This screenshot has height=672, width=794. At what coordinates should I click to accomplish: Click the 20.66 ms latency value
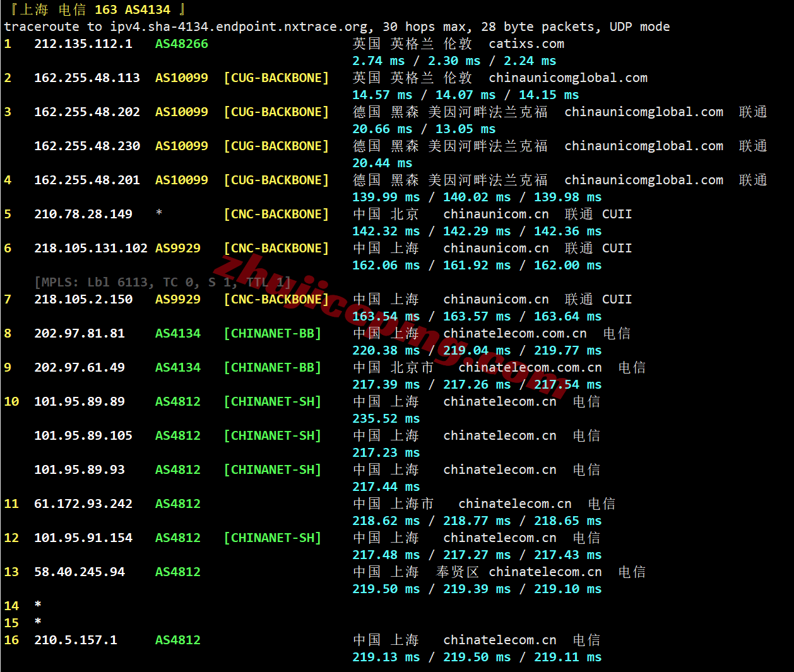(382, 129)
